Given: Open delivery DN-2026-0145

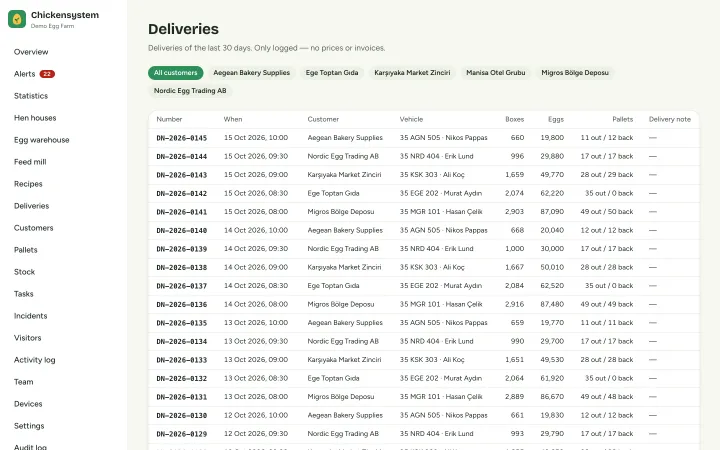Looking at the screenshot, I should coord(182,138).
